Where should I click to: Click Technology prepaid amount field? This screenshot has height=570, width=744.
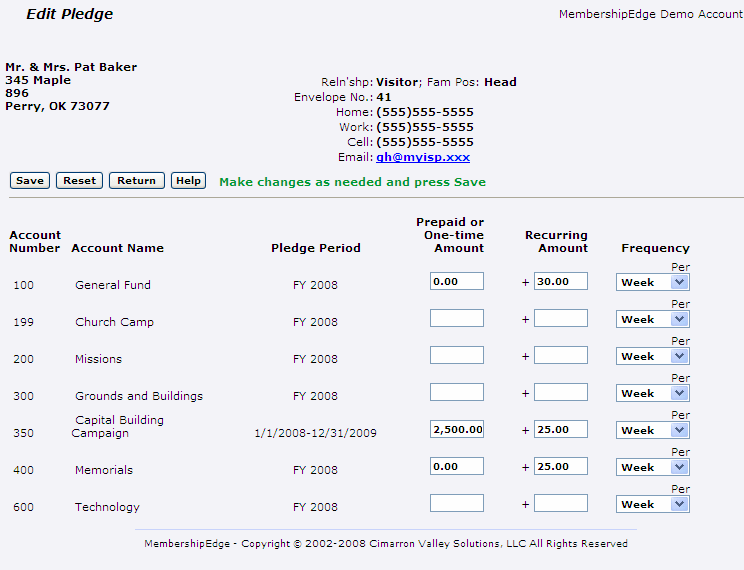pos(457,504)
